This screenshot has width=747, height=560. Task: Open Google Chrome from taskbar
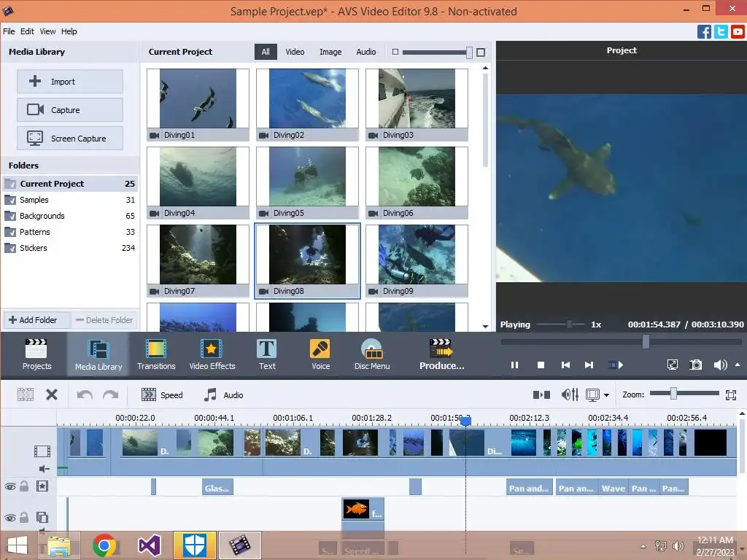pos(104,545)
